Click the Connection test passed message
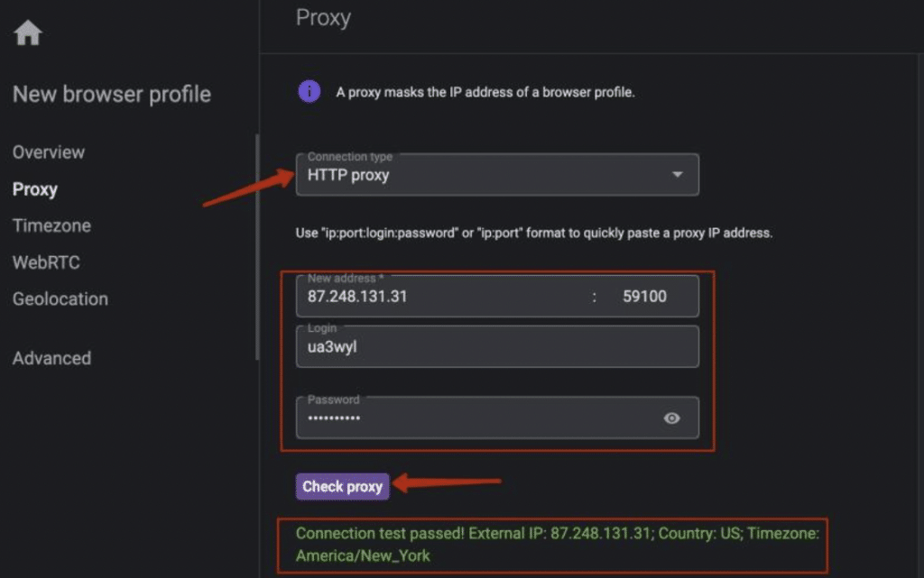924x578 pixels. [x=557, y=545]
